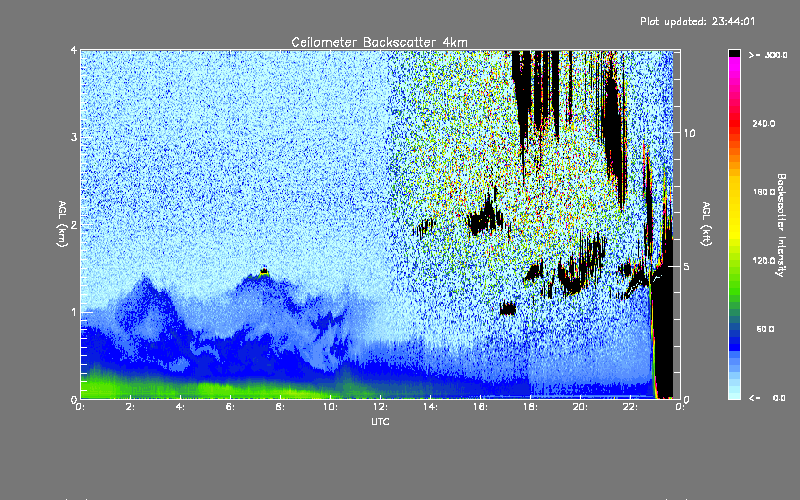Click the '4' km tick on left axis
The width and height of the screenshot is (800, 500).
74,51
